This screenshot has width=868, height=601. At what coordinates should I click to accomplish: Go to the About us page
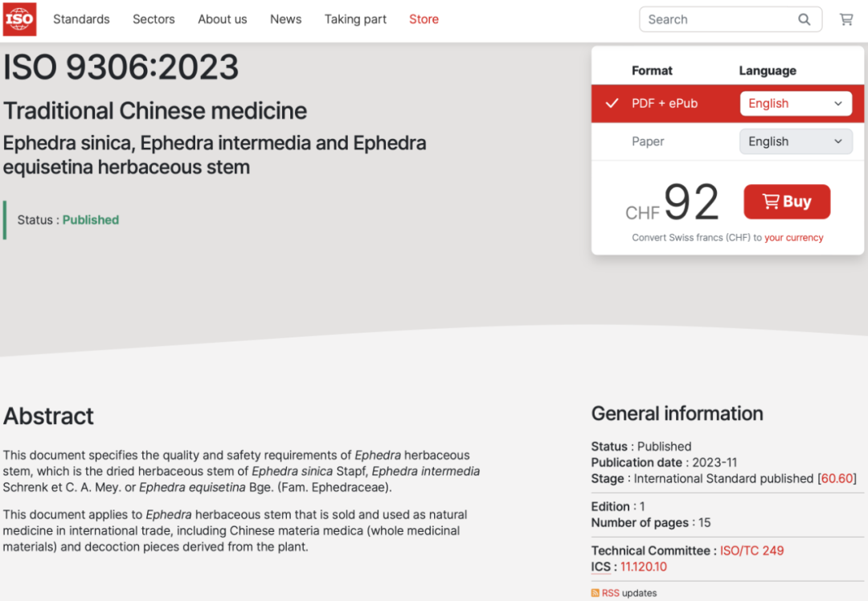pos(223,19)
